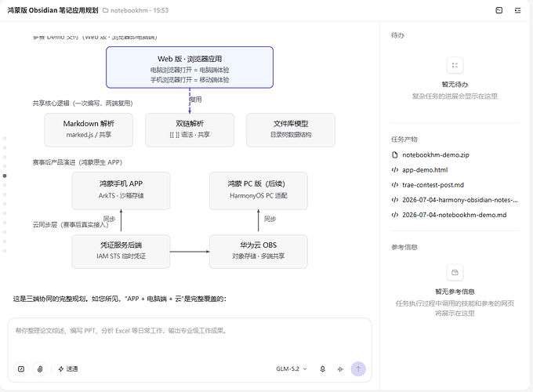Click the 任务产物 section heading
The width and height of the screenshot is (533, 392).
point(404,139)
